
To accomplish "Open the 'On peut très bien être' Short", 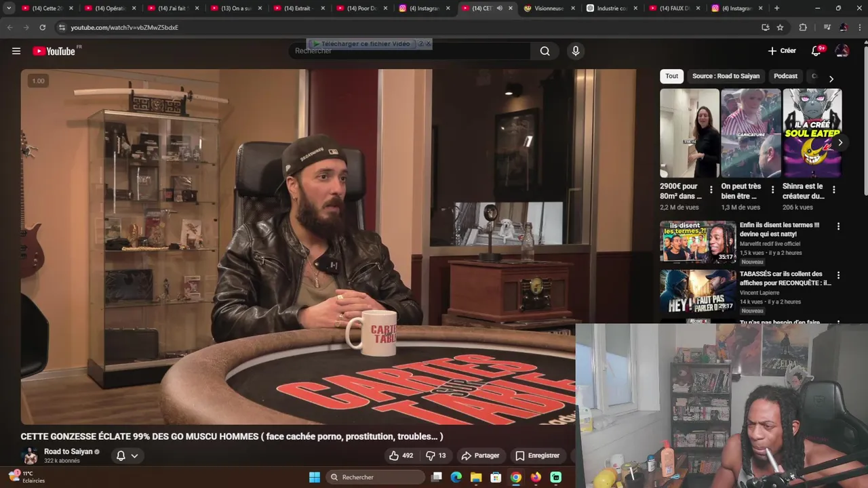I will click(751, 133).
